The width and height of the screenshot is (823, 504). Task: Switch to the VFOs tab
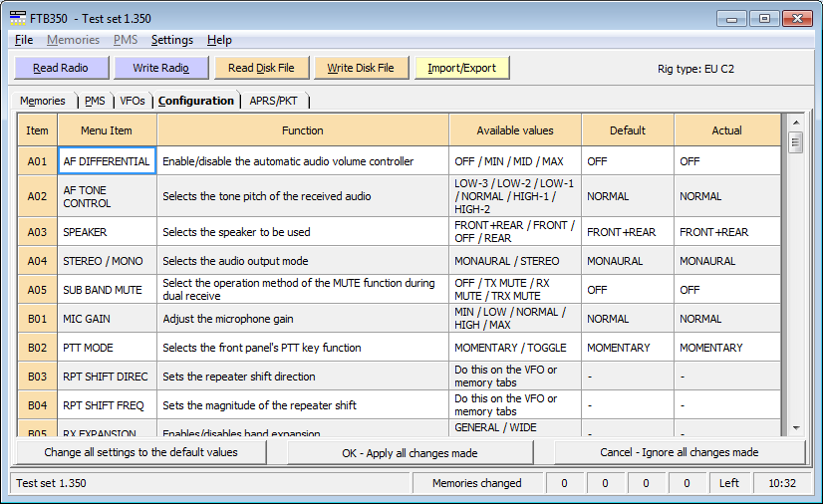(132, 101)
